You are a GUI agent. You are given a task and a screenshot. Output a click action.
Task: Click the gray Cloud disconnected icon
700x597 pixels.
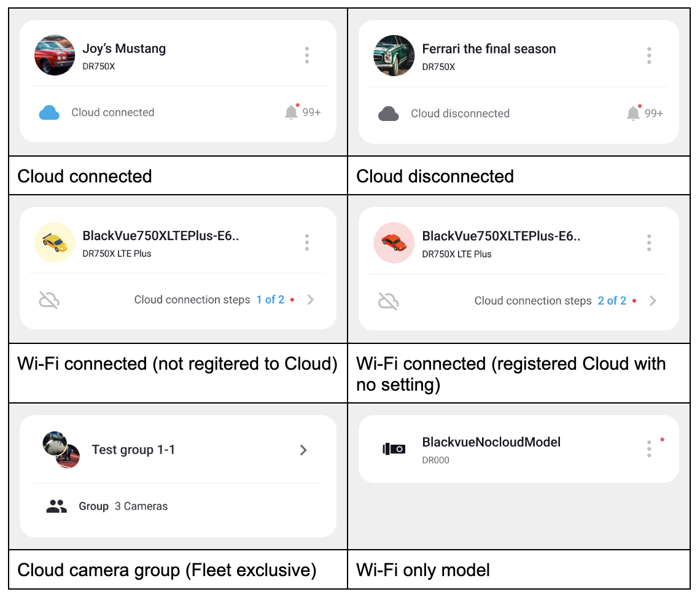388,114
